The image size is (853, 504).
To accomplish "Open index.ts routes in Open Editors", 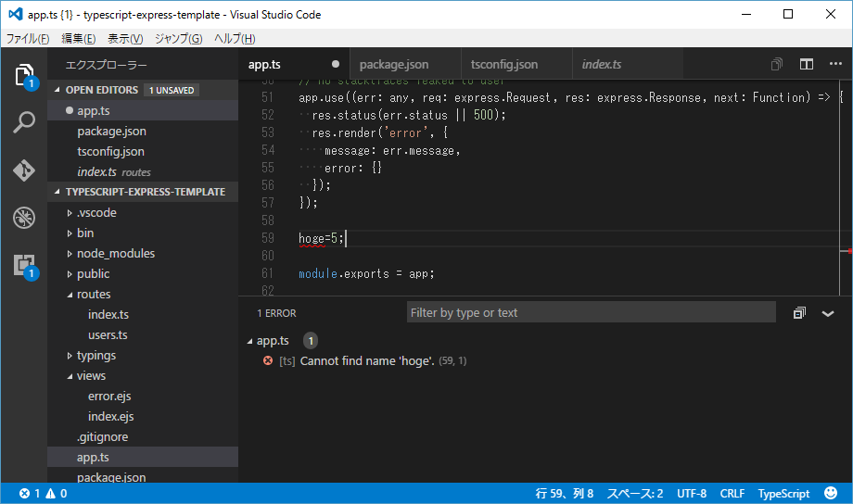I will click(x=143, y=171).
